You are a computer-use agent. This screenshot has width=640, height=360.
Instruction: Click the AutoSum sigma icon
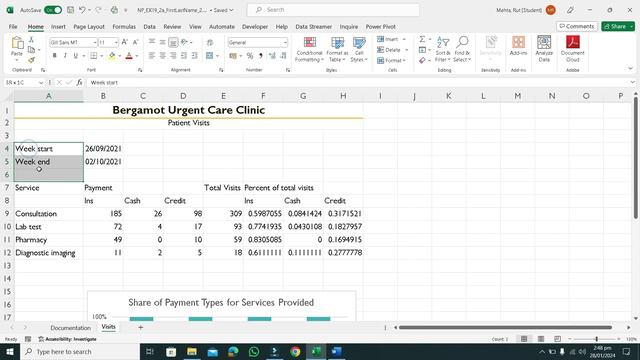click(x=422, y=39)
